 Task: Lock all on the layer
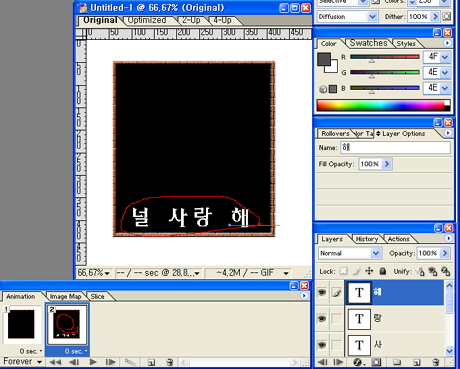click(383, 271)
